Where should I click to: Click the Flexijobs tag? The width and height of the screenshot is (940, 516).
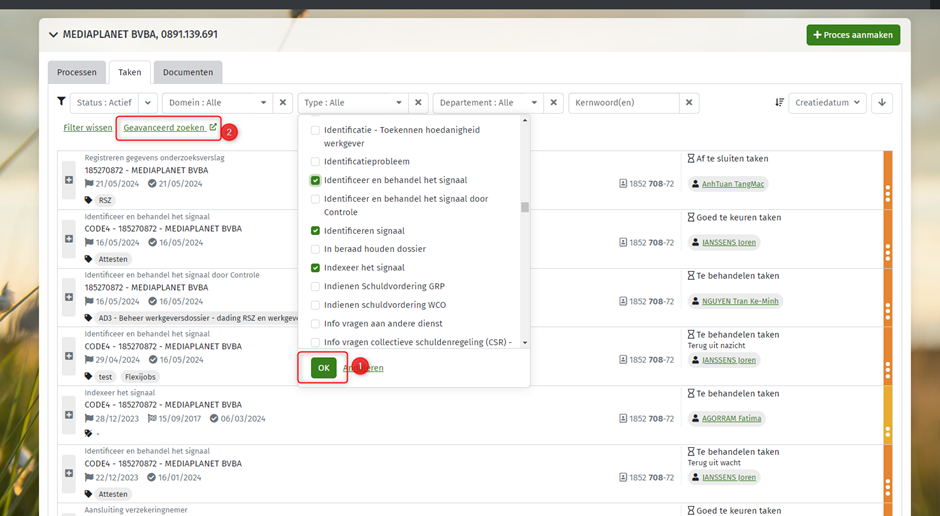coord(140,377)
